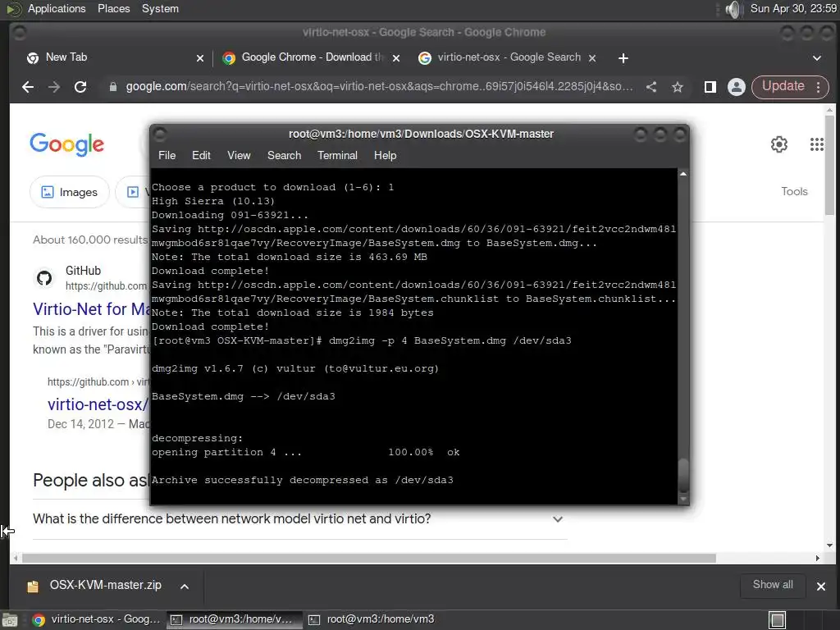Expand OSX-KVM-master.zip download options chevron

(185, 586)
